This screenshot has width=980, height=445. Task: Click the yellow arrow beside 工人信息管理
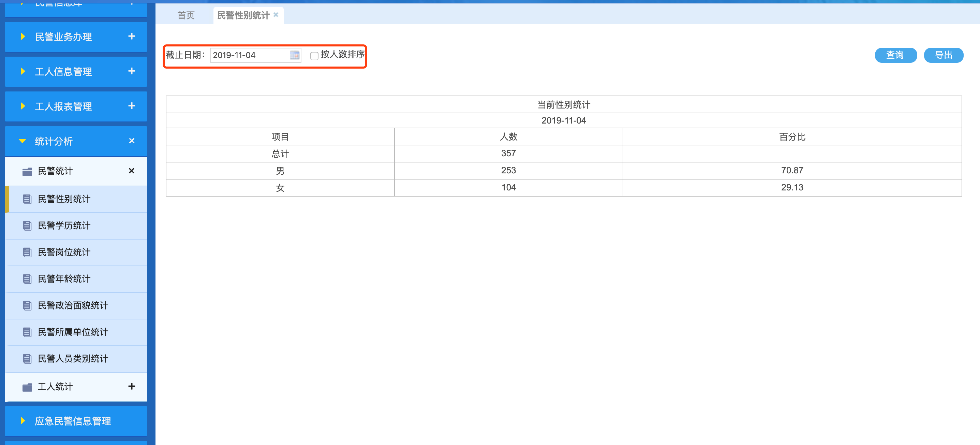23,71
